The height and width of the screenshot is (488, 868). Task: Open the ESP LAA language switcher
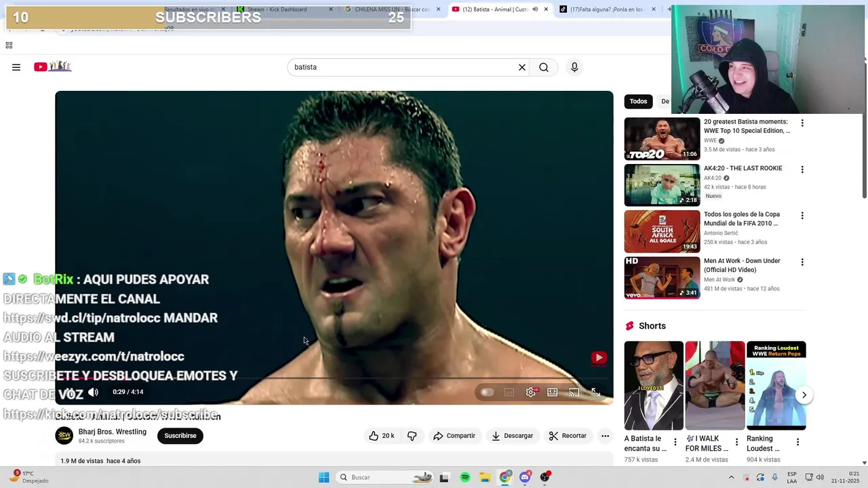(x=792, y=477)
